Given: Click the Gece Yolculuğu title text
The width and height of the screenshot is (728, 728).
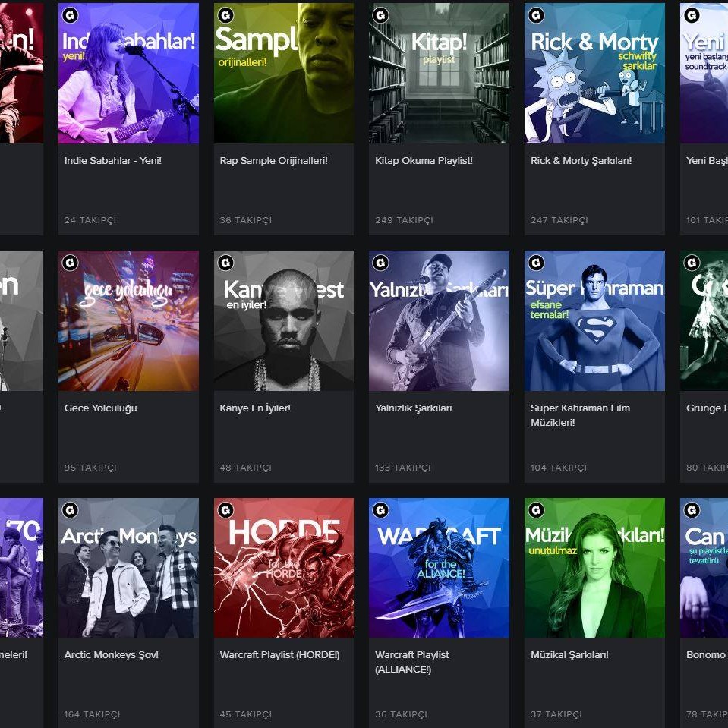Looking at the screenshot, I should pyautogui.click(x=100, y=408).
